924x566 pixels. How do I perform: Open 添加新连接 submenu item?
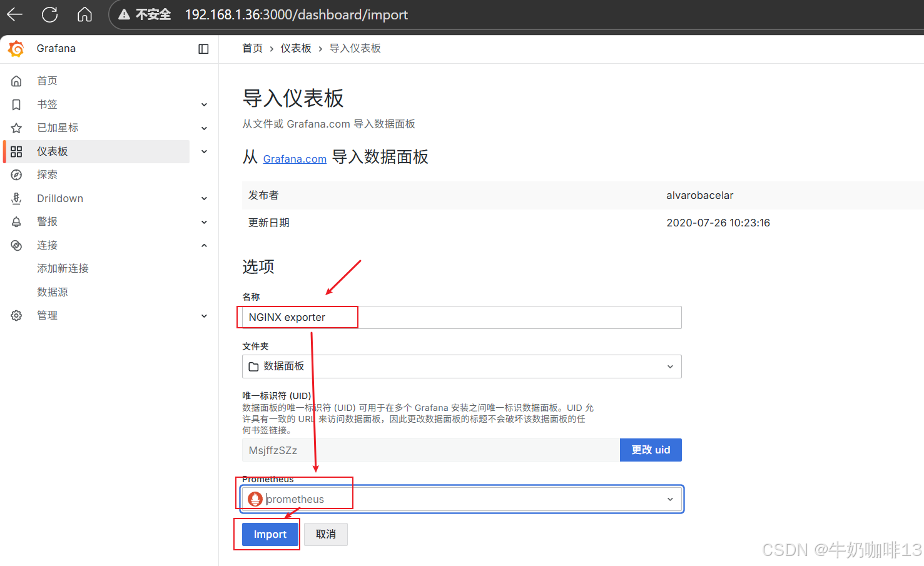click(63, 268)
